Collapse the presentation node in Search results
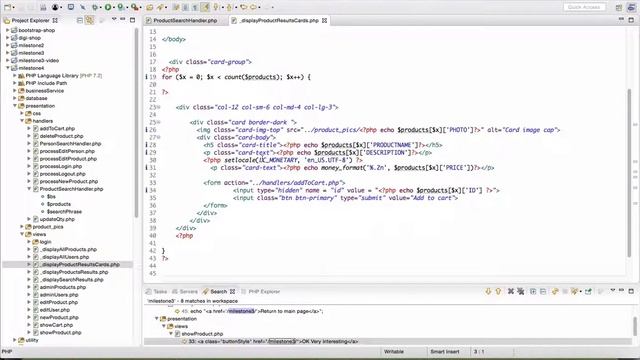The width and height of the screenshot is (640, 360). 157,319
